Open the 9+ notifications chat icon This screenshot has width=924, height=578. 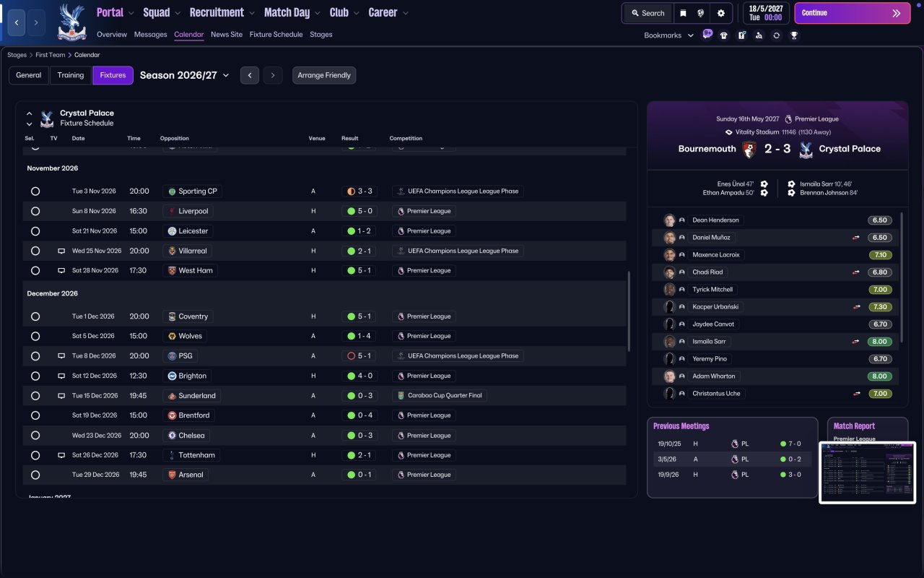pos(707,35)
